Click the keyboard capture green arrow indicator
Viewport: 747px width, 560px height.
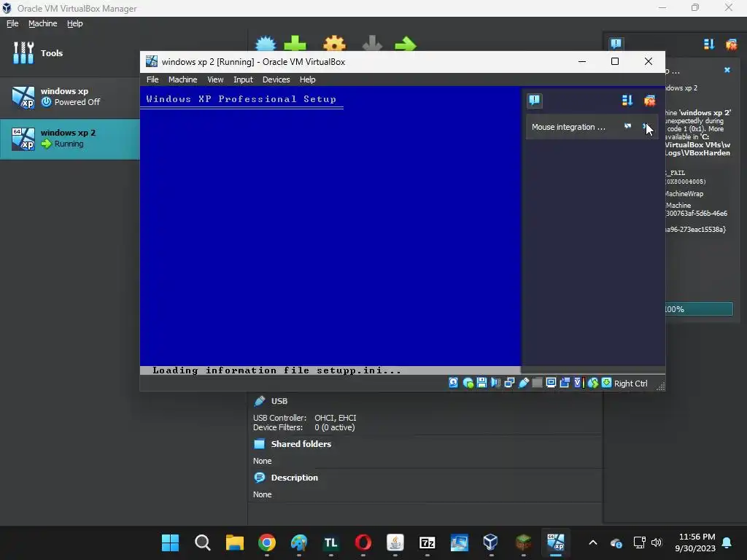pos(606,383)
